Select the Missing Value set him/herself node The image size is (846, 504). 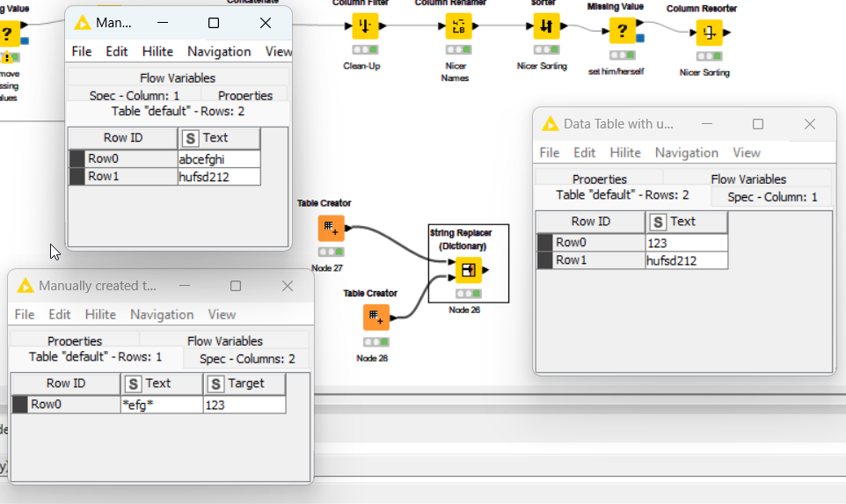622,31
